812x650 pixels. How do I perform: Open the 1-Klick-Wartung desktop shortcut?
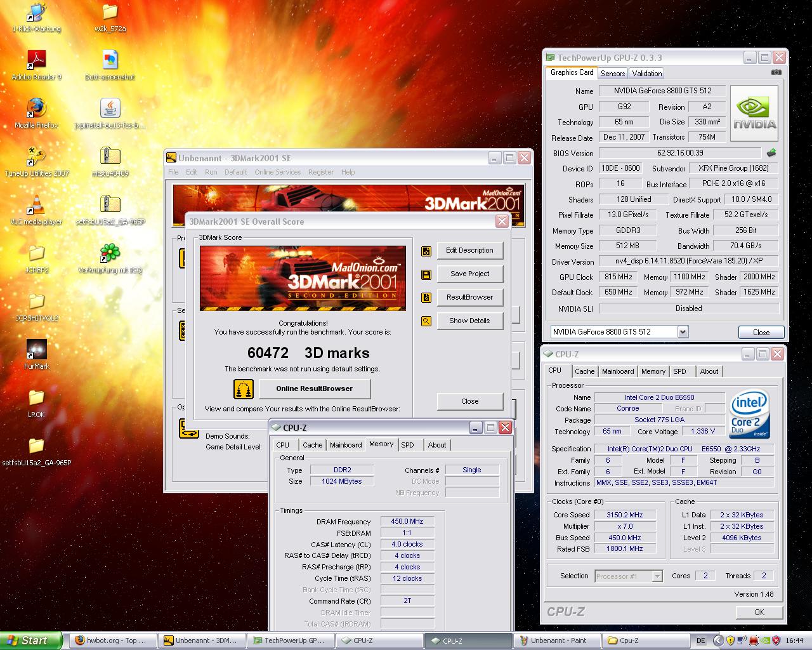[37, 13]
